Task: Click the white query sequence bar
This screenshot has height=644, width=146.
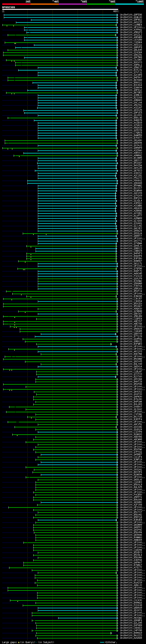Action: point(60,9)
